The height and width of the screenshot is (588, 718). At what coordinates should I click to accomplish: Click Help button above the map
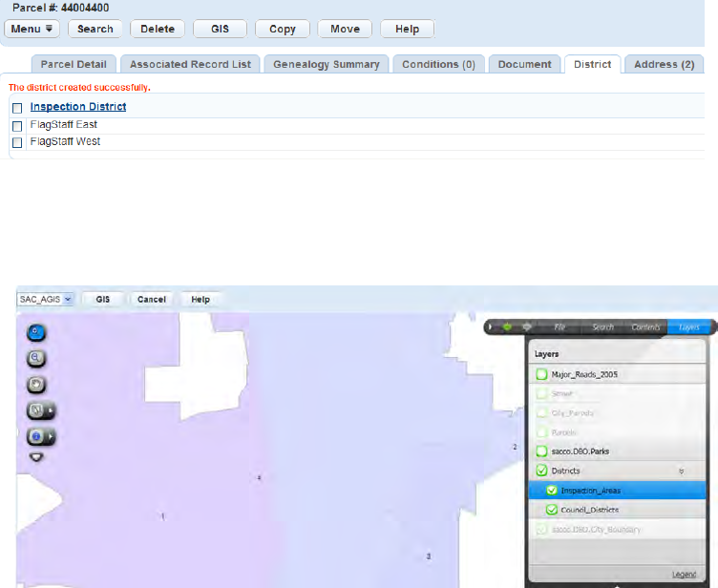point(201,299)
